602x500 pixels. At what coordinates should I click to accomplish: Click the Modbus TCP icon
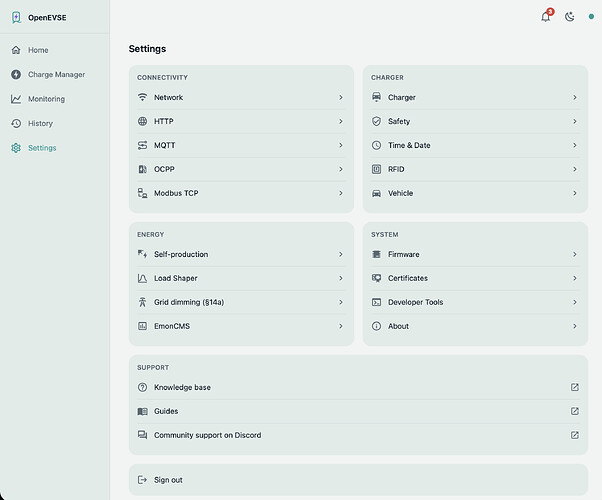(142, 193)
